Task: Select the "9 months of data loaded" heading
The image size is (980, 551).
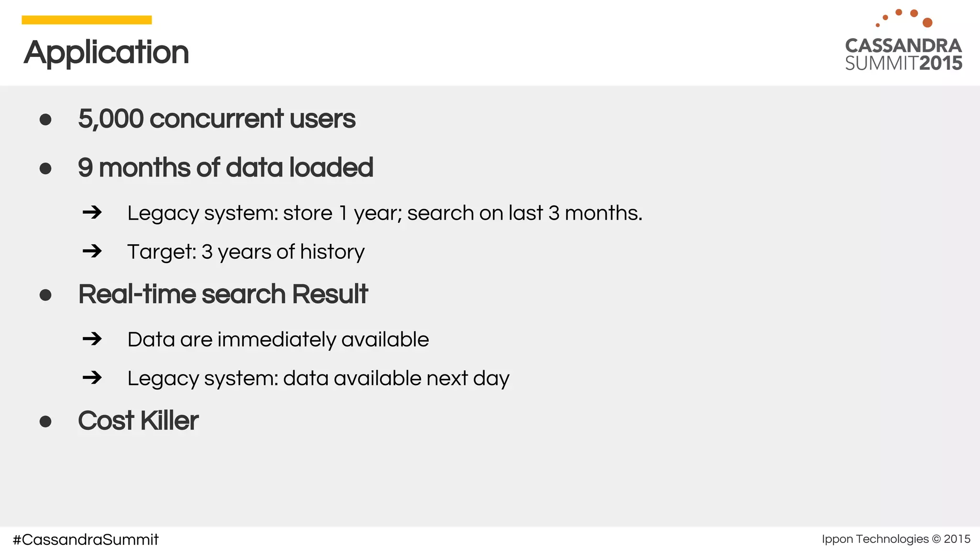Action: [x=225, y=167]
